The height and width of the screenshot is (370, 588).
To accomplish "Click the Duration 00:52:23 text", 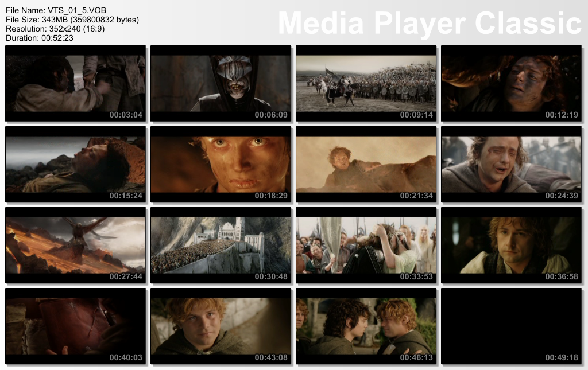I will [40, 38].
